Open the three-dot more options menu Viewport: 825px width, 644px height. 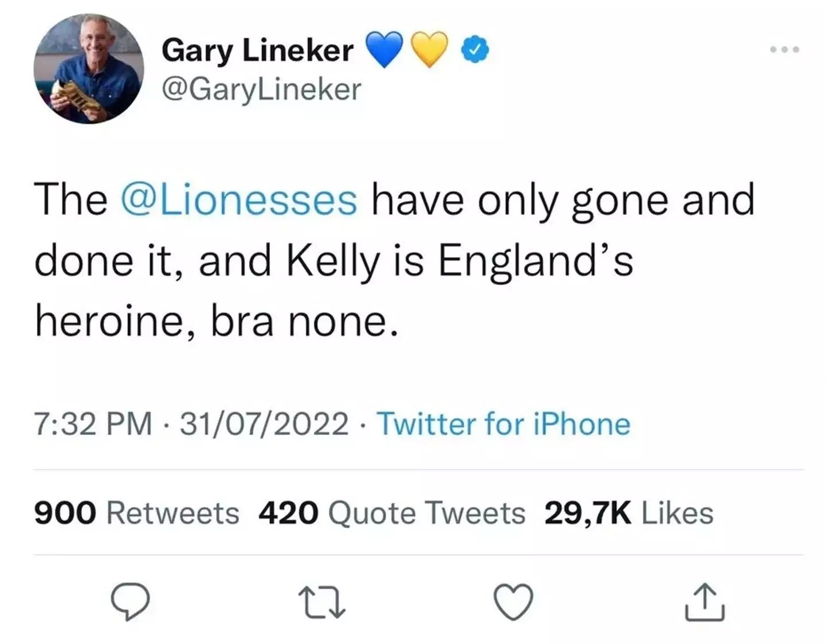pos(784,50)
